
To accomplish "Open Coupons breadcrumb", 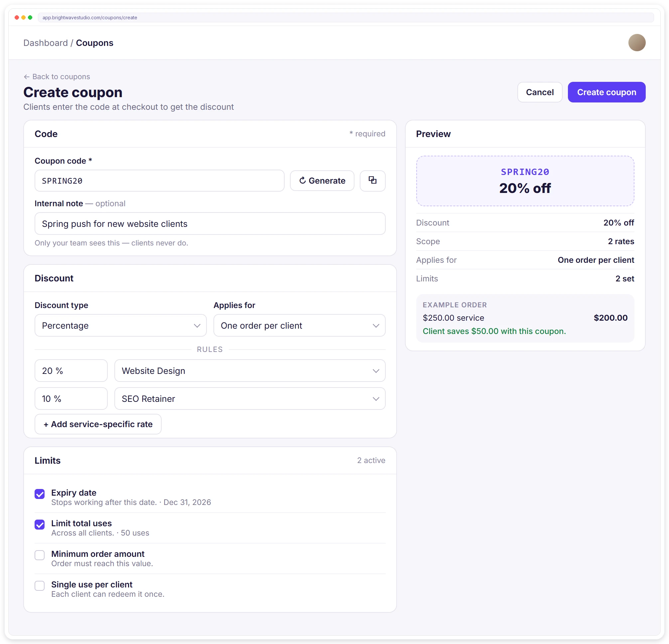I will click(x=94, y=43).
